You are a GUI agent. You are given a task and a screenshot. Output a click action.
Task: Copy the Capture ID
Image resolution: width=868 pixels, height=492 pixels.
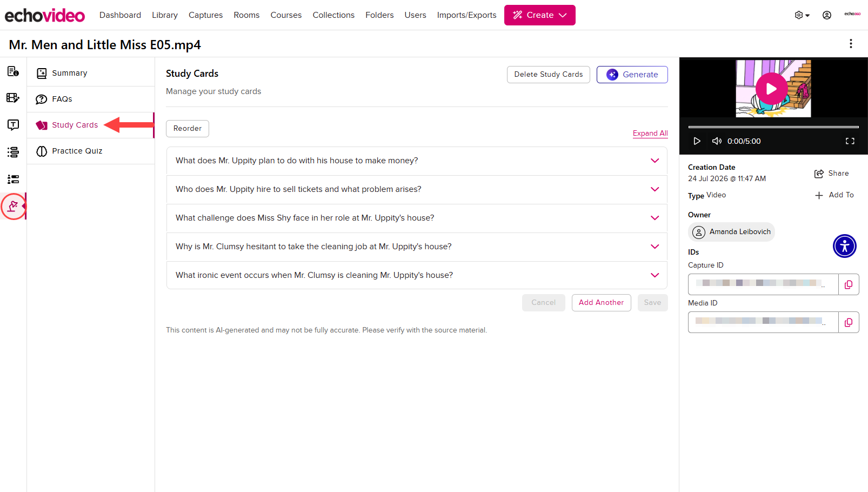(849, 284)
